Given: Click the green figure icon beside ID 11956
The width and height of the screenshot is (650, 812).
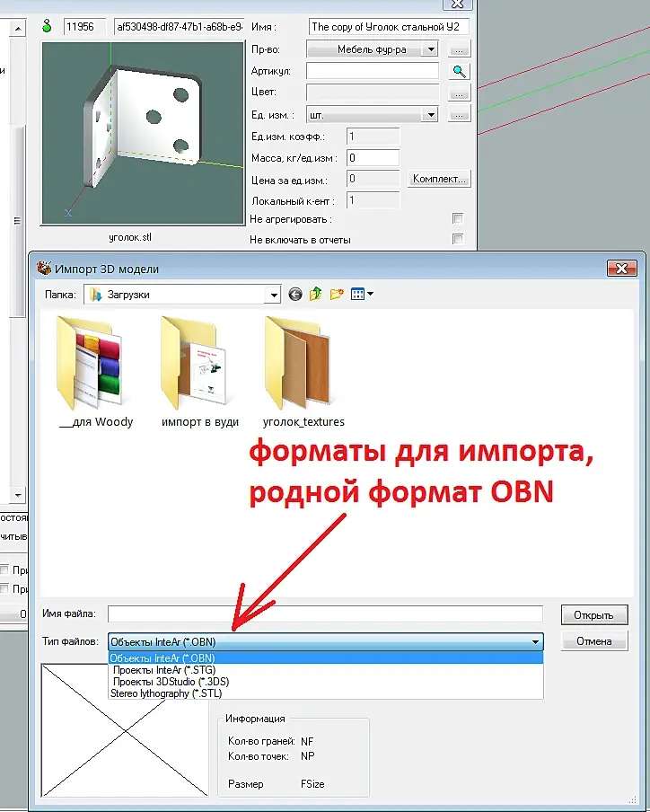Looking at the screenshot, I should [x=47, y=25].
